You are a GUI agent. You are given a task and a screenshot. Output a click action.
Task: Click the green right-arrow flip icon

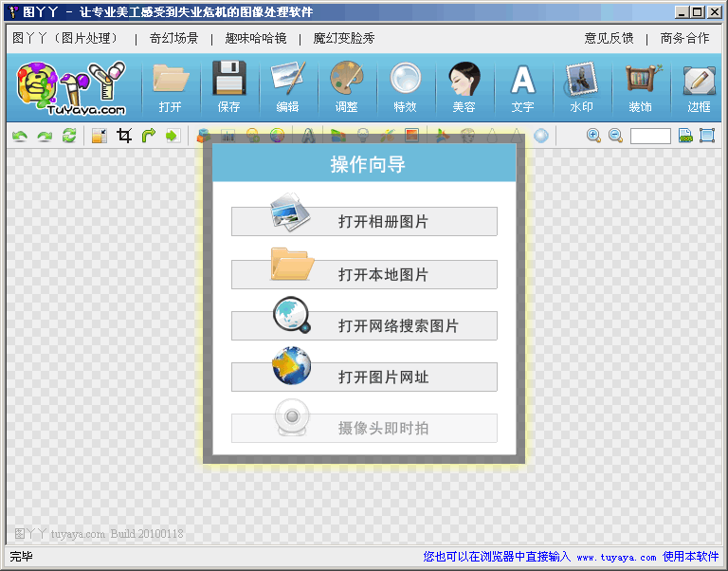(x=173, y=136)
